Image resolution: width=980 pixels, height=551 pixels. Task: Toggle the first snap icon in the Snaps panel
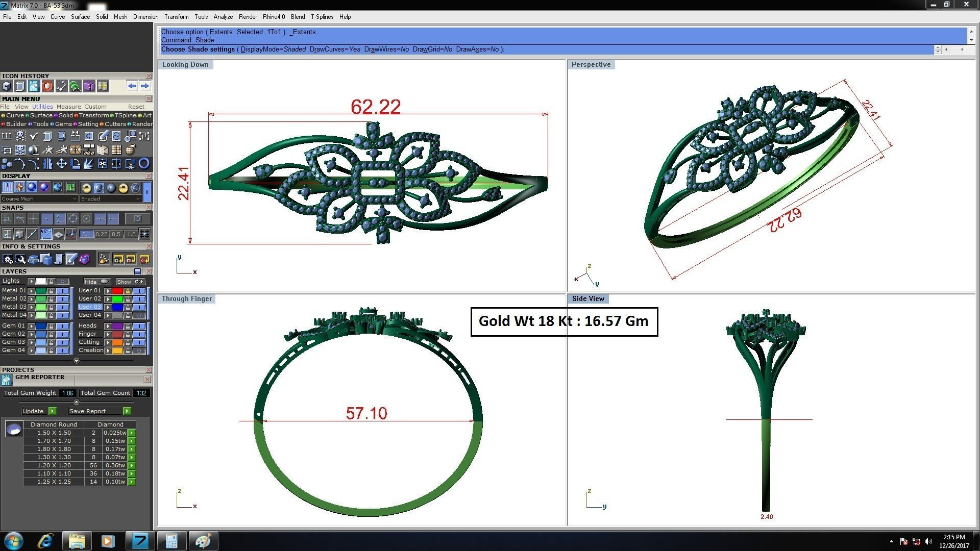coord(7,218)
